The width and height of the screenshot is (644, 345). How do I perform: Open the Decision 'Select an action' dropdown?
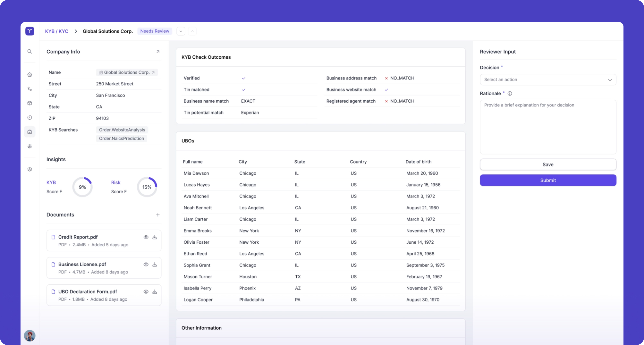pyautogui.click(x=548, y=80)
